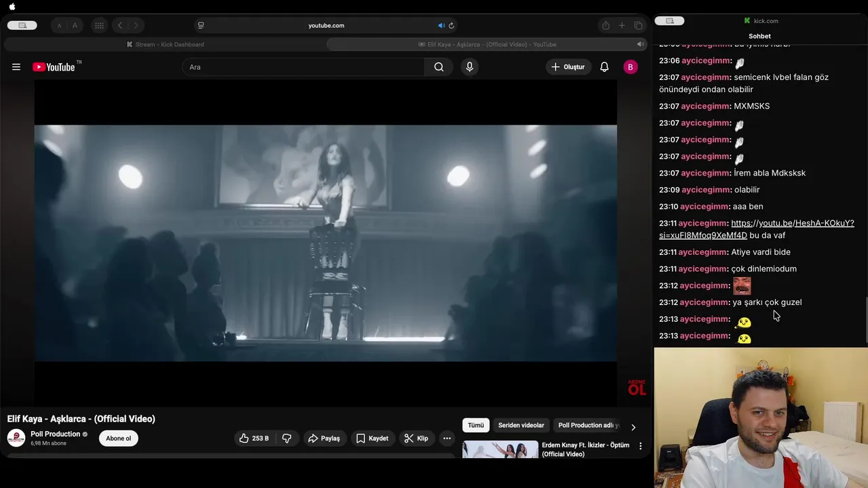This screenshot has width=868, height=488.
Task: Click the youtube.com address field
Action: pyautogui.click(x=326, y=26)
